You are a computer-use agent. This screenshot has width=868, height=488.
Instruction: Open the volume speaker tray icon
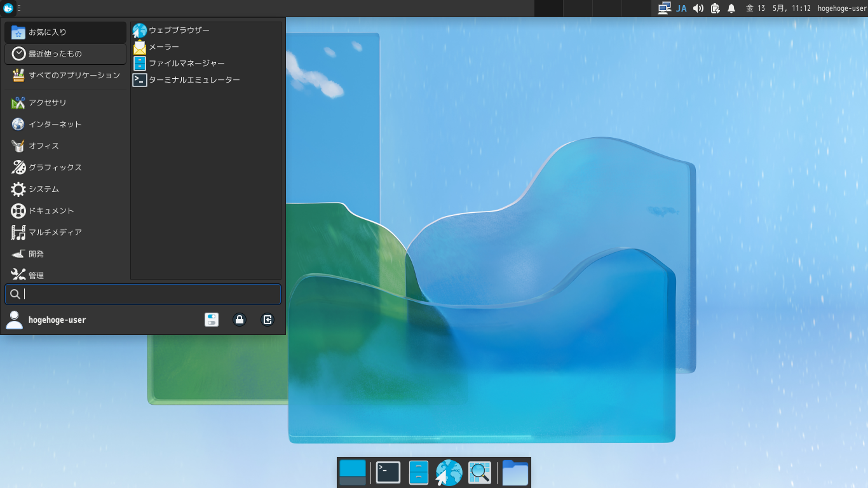(x=698, y=8)
